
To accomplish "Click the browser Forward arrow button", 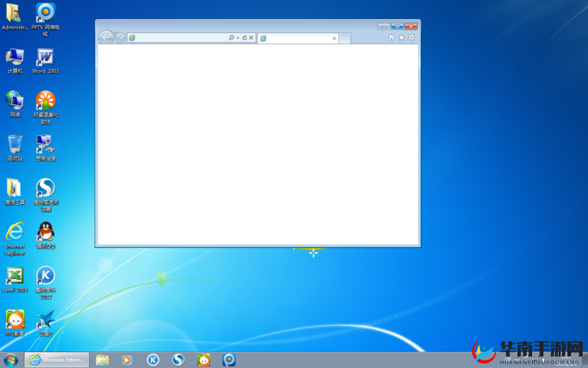I will coord(120,38).
